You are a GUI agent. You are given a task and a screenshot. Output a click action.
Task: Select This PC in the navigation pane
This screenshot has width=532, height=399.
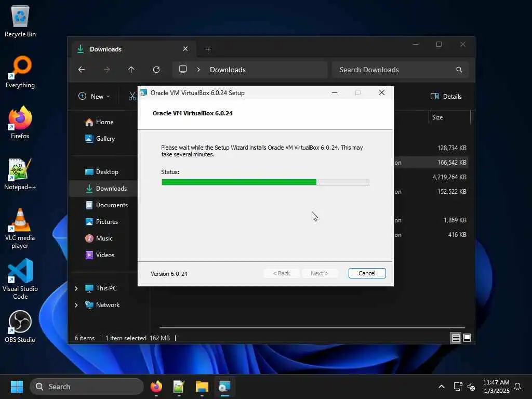106,288
